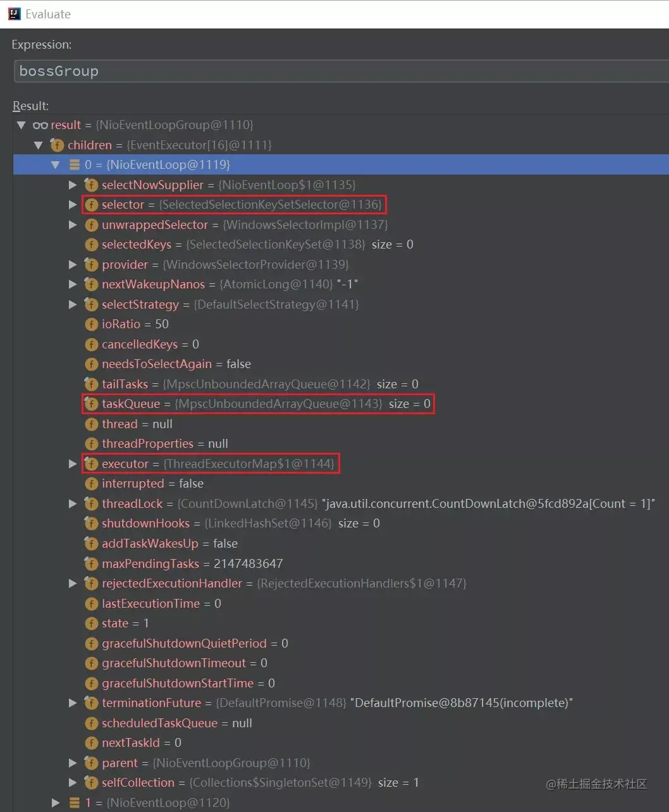Expand the selectStrategy field
This screenshot has width=669, height=812.
coord(73,305)
